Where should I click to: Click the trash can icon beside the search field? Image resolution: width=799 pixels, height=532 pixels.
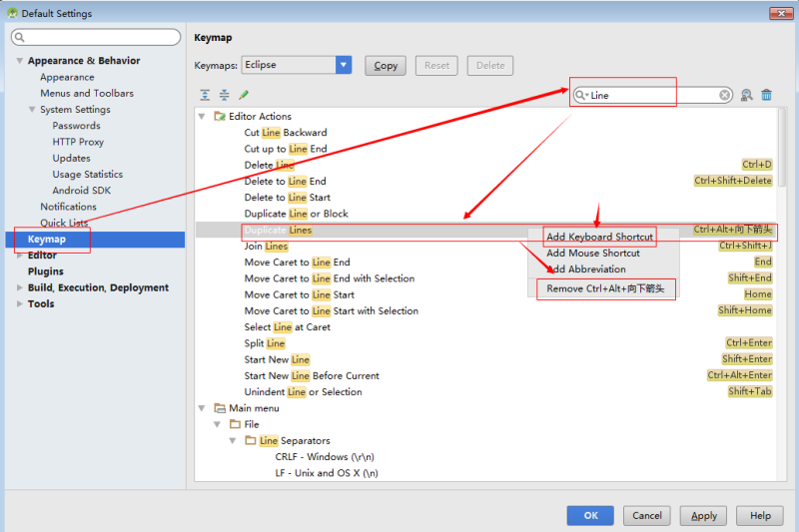point(766,95)
